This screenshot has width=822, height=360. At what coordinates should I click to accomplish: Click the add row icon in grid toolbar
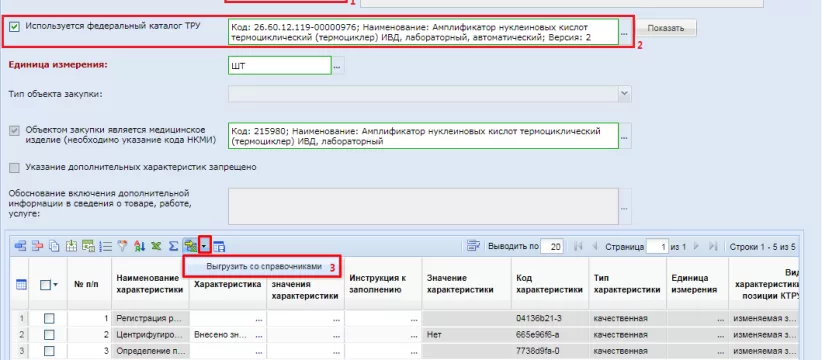tap(20, 246)
